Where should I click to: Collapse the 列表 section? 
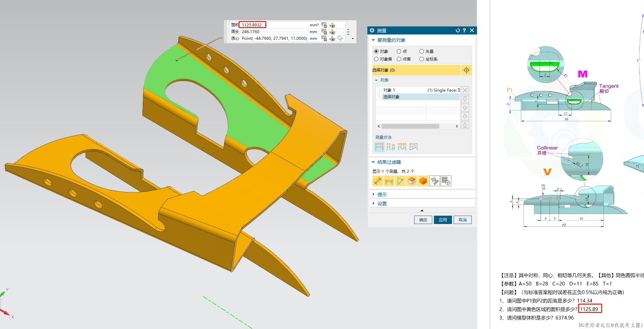tap(376, 80)
